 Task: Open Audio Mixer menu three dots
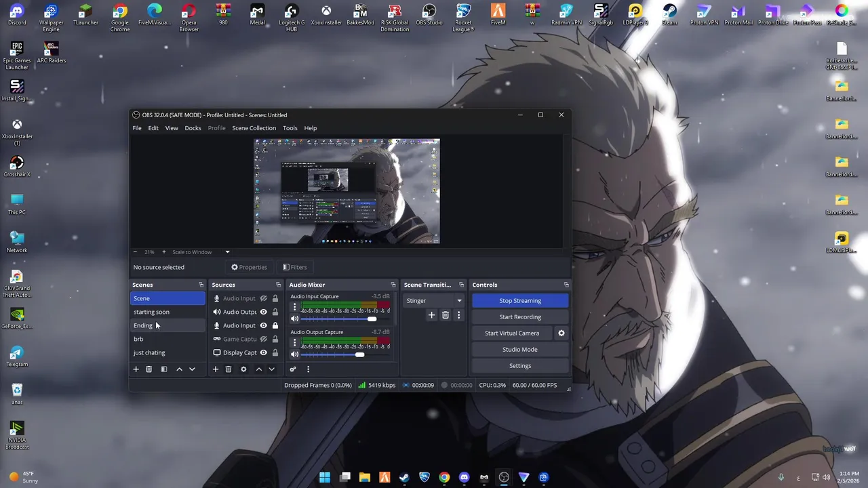[308, 369]
